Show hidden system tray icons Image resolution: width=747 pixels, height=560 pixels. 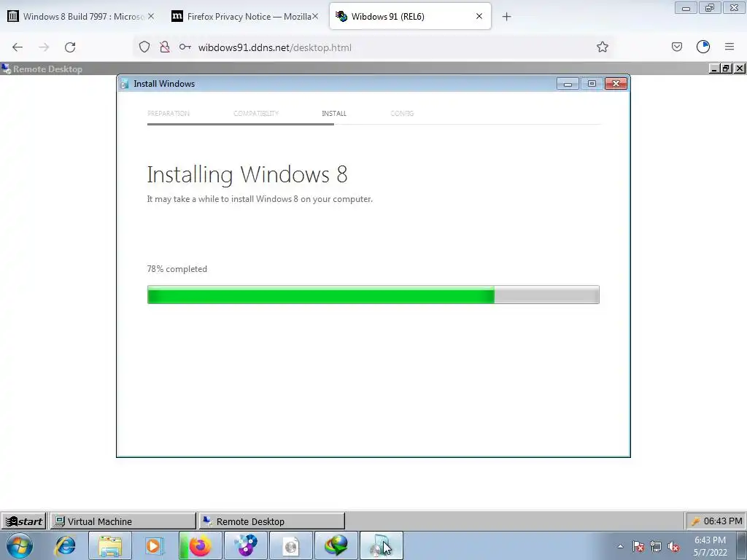point(620,546)
